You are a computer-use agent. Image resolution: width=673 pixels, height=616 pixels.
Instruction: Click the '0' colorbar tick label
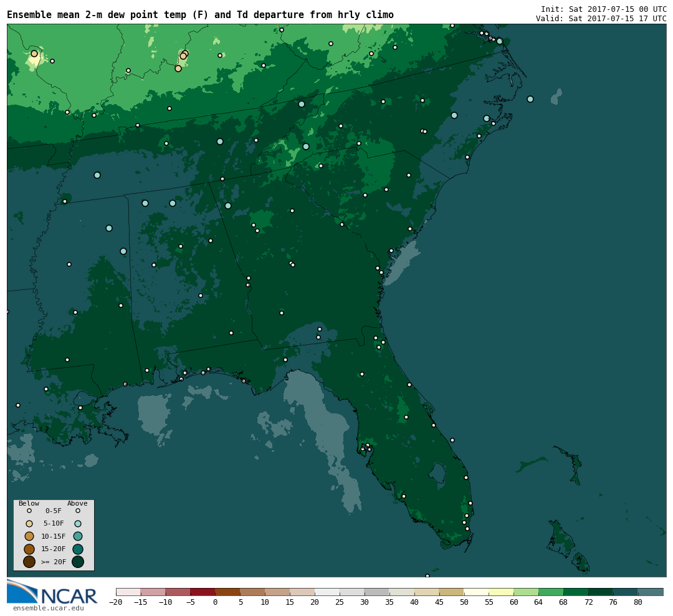(216, 602)
